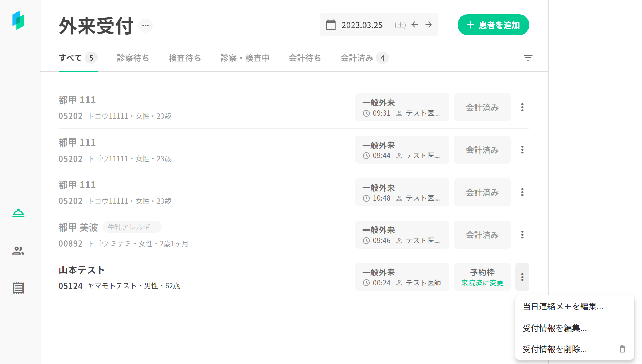This screenshot has height=364, width=642.
Task: Go to previous day arrow
Action: click(x=415, y=25)
